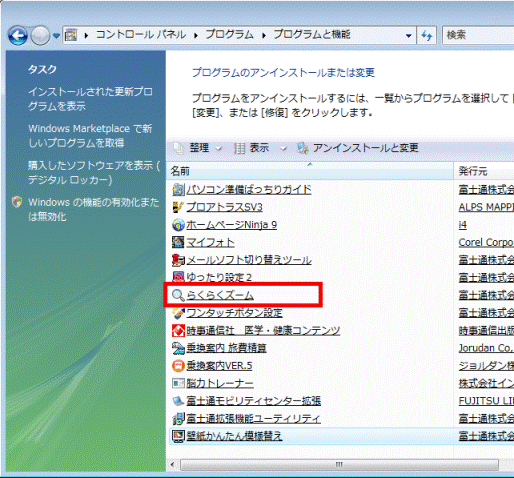Click the ALPS MAPP publisher cell
Image resolution: width=514 pixels, height=478 pixels.
[x=486, y=207]
